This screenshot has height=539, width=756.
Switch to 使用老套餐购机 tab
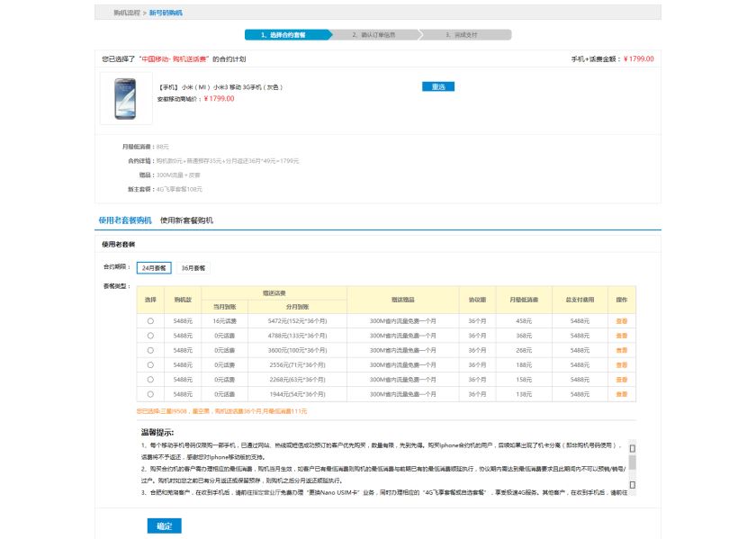click(x=125, y=220)
